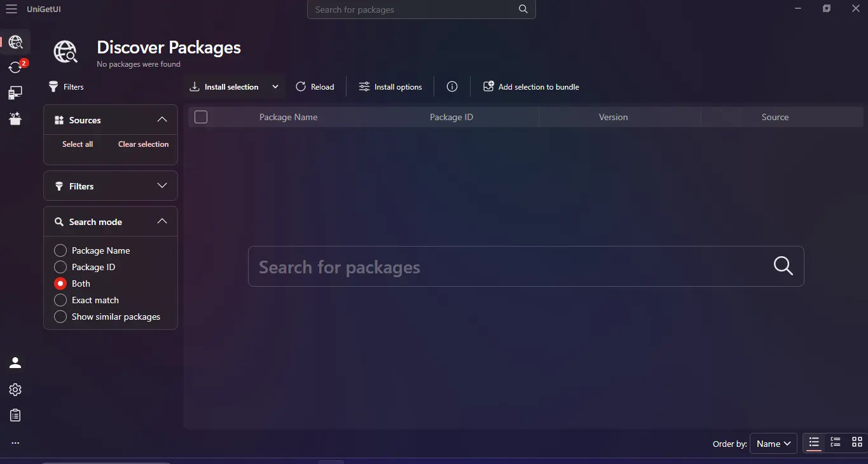
Task: Collapse the Search mode section
Action: coord(162,221)
